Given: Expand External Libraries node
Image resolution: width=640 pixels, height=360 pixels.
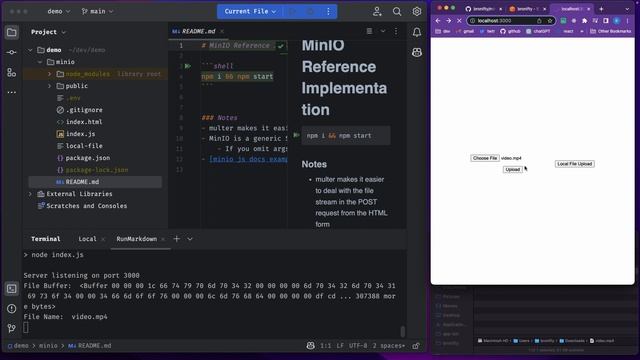Looking at the screenshot, I should 30,194.
